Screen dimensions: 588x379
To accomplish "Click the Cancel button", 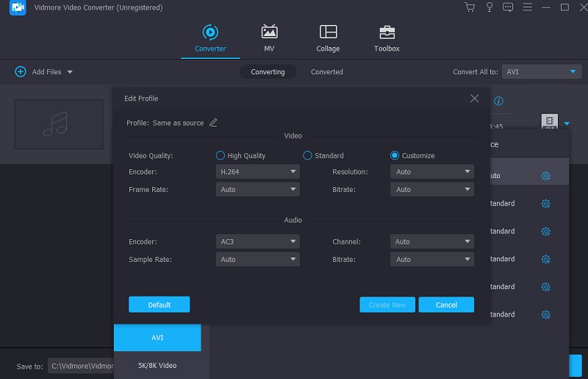I will coord(446,305).
